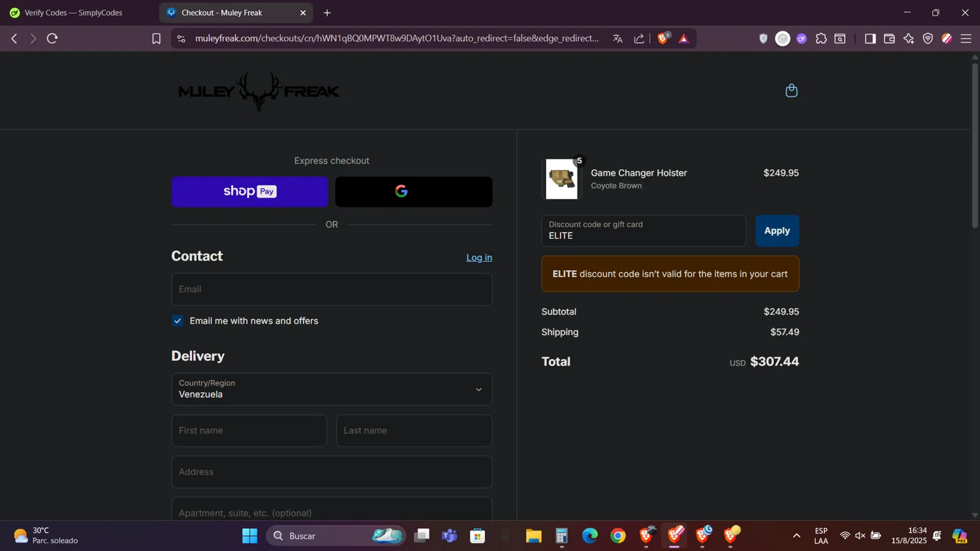980x551 pixels.
Task: Open Brave VPN icon
Action: point(928,39)
